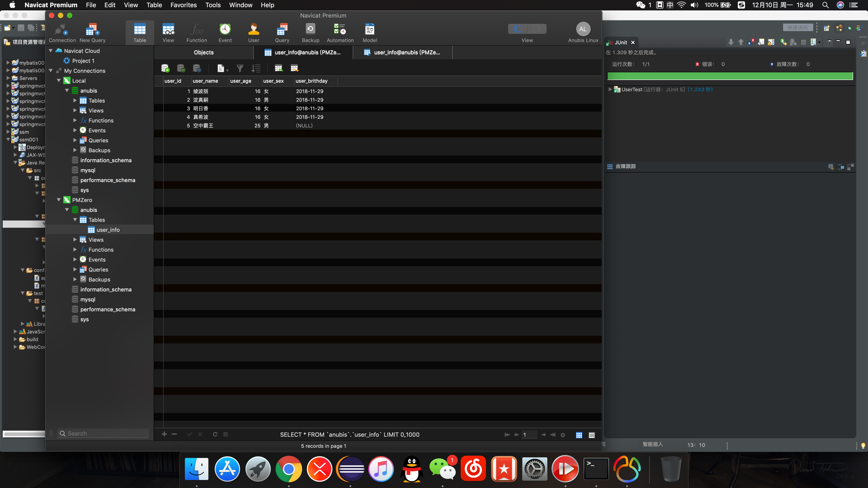The height and width of the screenshot is (488, 868).
Task: Open the Favorites menu
Action: [x=183, y=5]
